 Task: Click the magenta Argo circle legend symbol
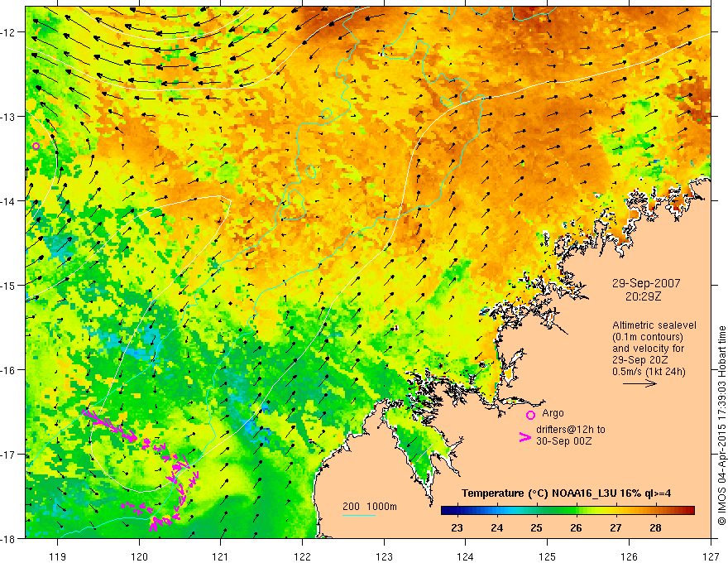[530, 415]
